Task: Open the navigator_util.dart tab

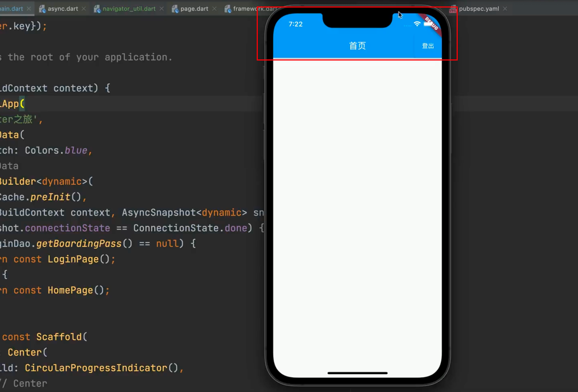Action: tap(129, 9)
